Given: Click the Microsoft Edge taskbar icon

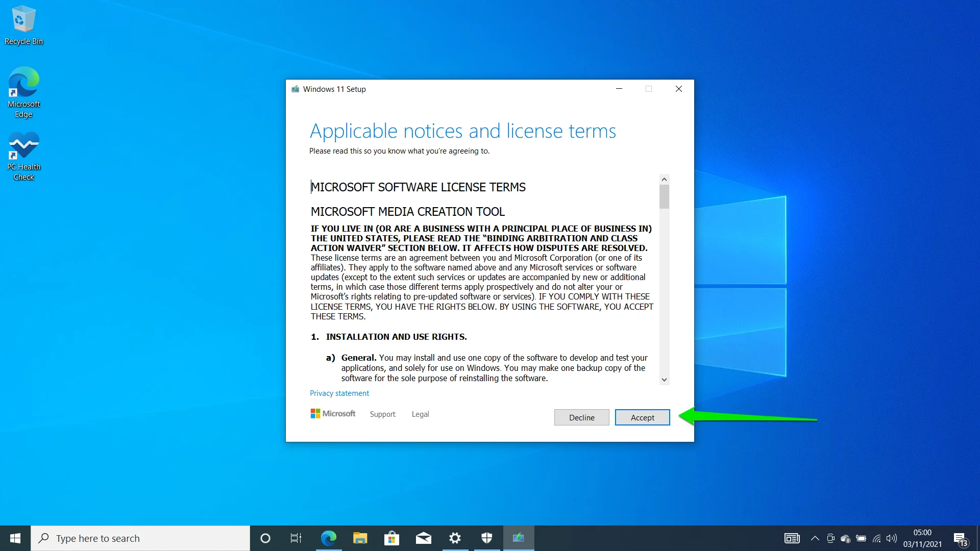Looking at the screenshot, I should click(x=329, y=538).
